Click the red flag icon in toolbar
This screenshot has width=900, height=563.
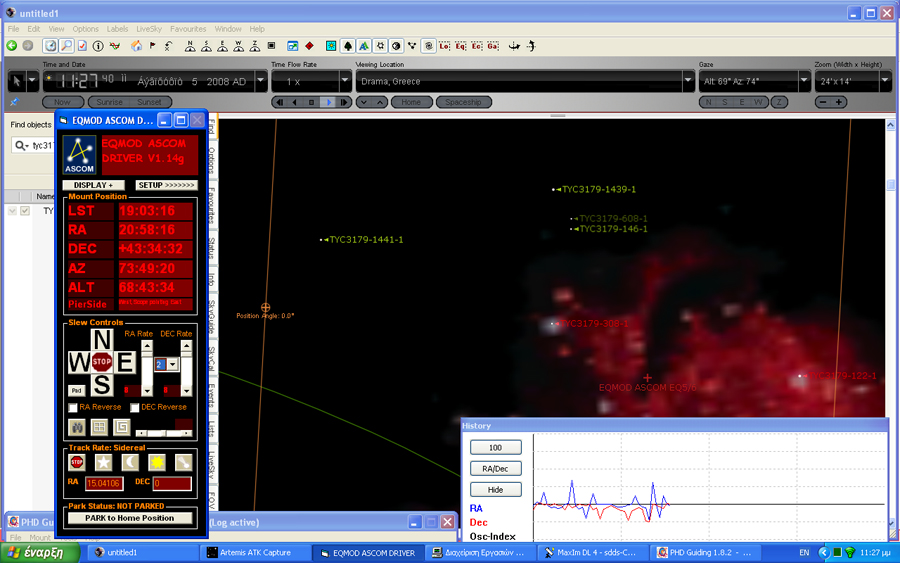coord(153,46)
